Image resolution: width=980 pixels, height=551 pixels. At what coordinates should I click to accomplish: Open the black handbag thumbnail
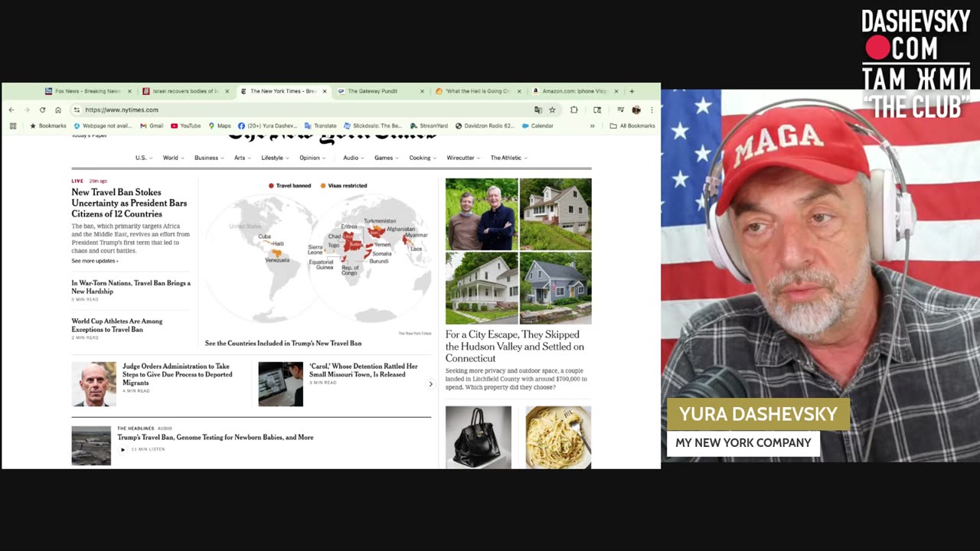[479, 437]
